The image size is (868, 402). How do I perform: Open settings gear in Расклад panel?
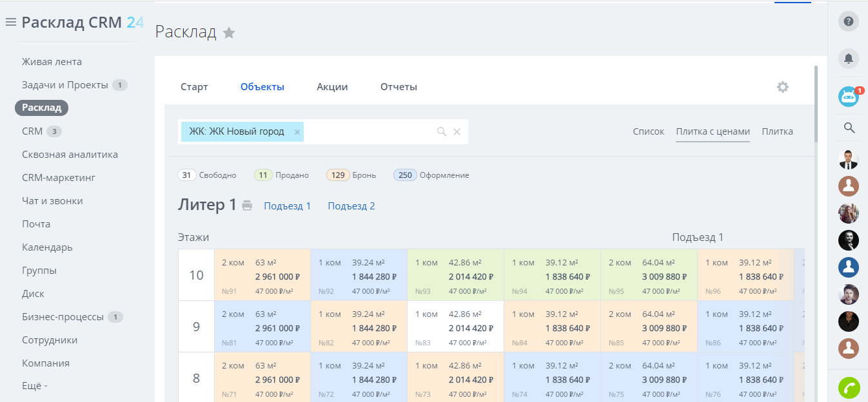[783, 87]
